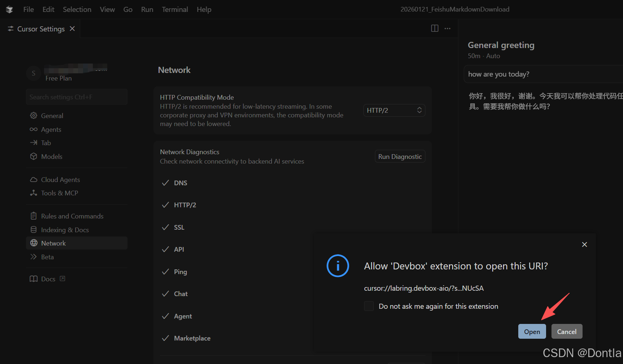Go to Agents settings
623x364 pixels.
[77, 129]
